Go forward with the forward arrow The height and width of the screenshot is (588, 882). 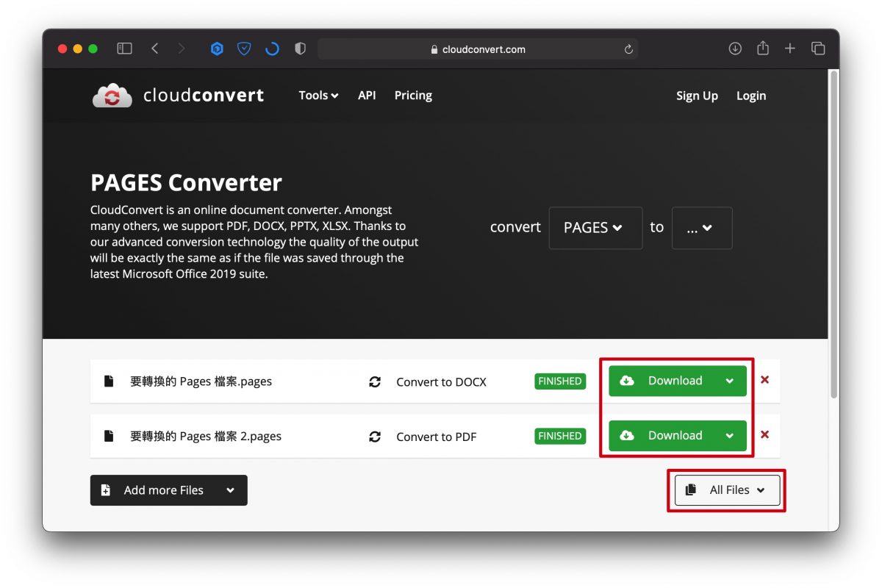click(x=182, y=49)
